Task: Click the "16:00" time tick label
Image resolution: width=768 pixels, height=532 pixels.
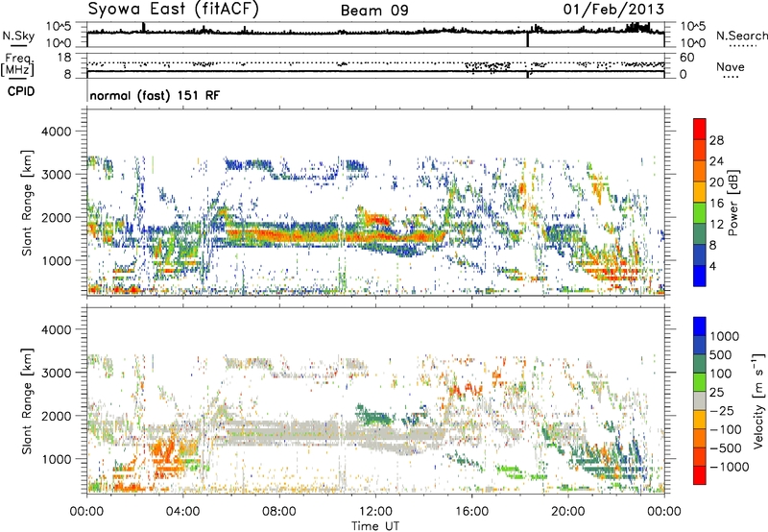Action: 471,512
